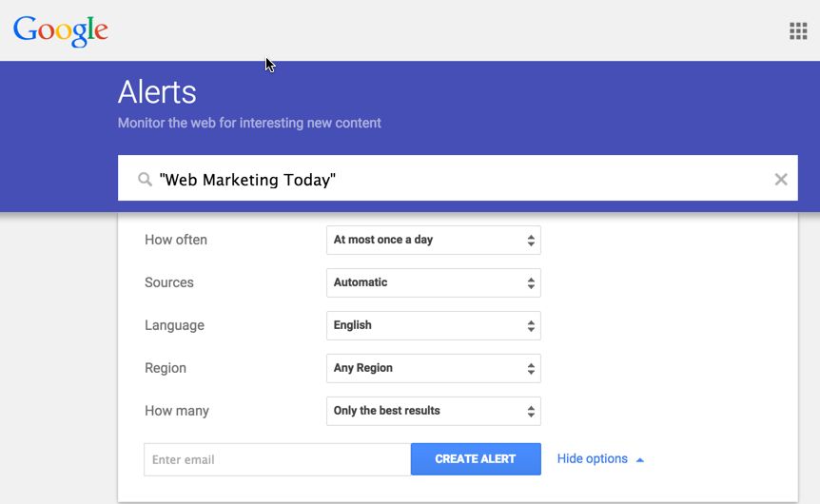
Task: Click into the "Web Marketing Today" search box
Action: coord(457,180)
